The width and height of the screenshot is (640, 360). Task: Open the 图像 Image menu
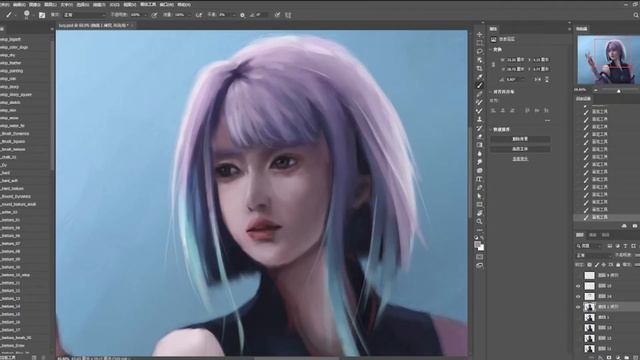tap(35, 4)
